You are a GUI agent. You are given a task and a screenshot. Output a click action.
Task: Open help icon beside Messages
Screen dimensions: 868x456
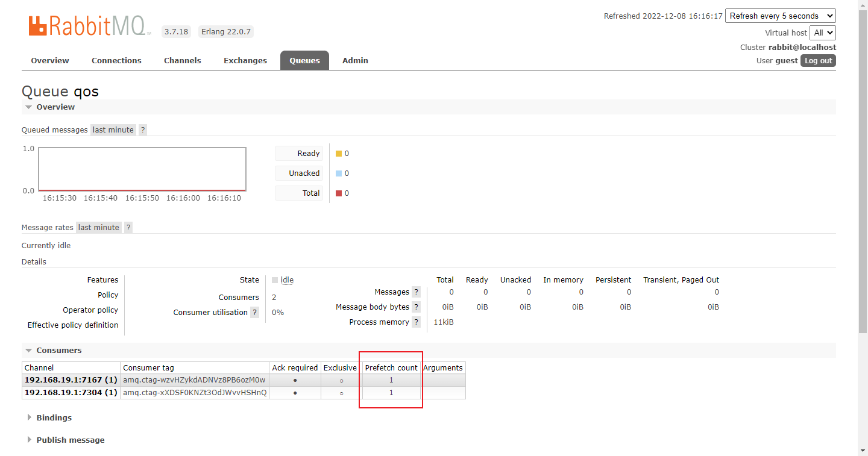click(x=416, y=292)
